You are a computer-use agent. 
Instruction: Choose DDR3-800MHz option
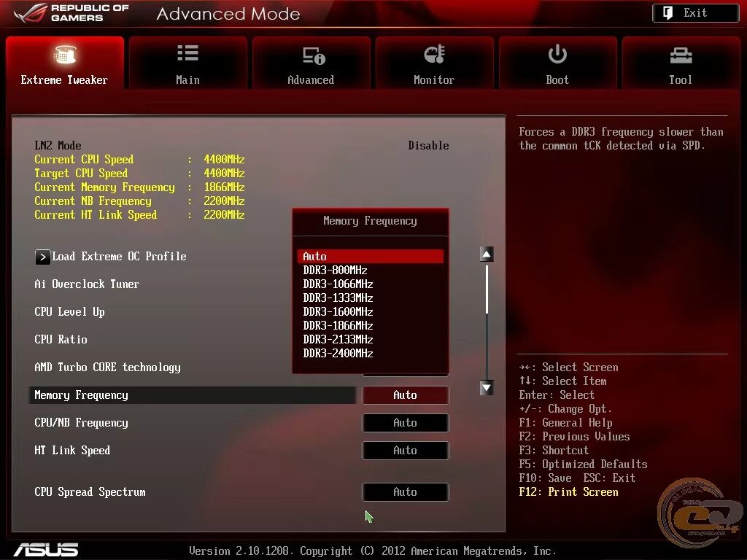370,270
